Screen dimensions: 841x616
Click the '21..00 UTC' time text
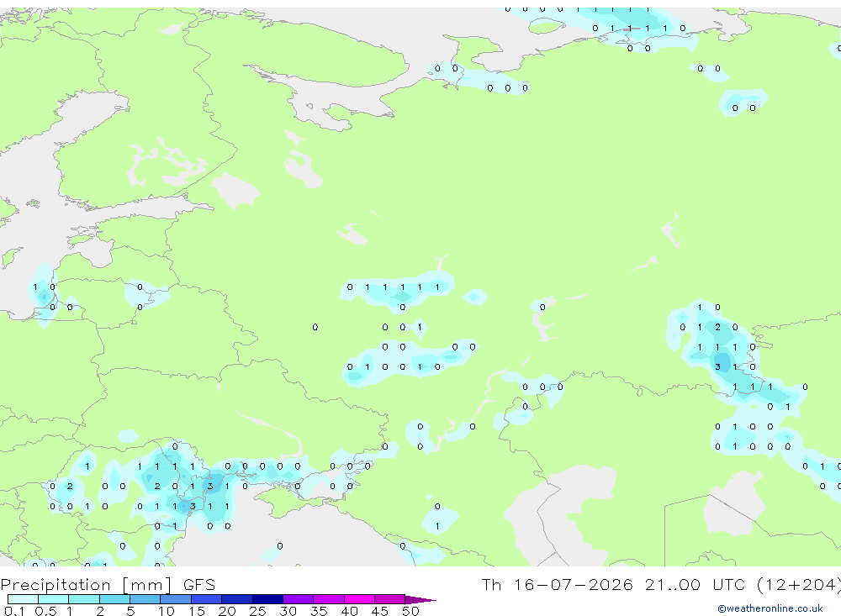point(695,584)
